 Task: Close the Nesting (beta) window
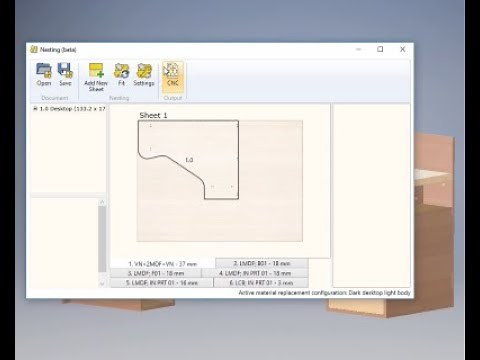click(x=402, y=49)
